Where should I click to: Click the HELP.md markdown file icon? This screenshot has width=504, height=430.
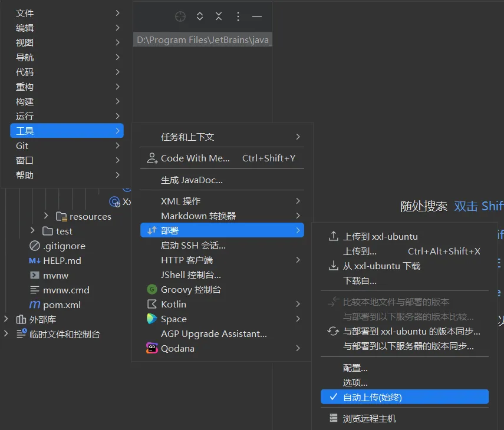point(34,260)
